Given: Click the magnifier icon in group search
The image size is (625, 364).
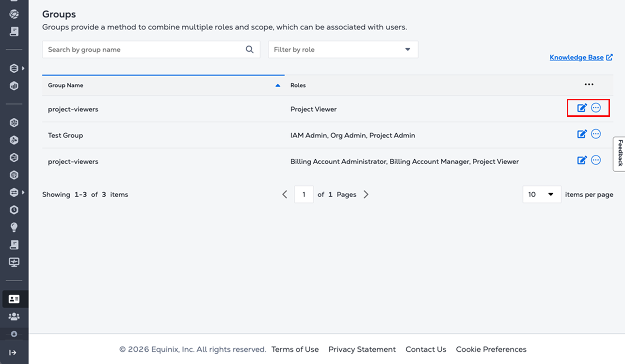Looking at the screenshot, I should coord(250,49).
